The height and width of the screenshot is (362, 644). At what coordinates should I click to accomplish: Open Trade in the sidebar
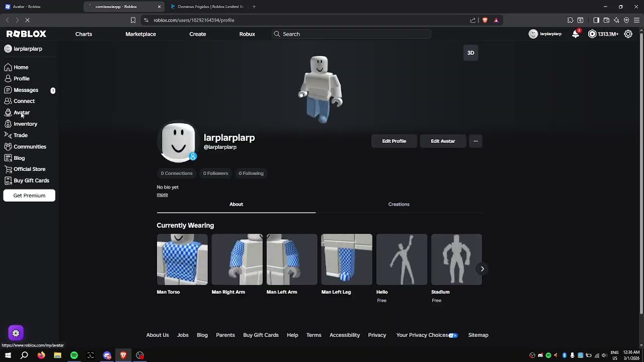(x=20, y=135)
